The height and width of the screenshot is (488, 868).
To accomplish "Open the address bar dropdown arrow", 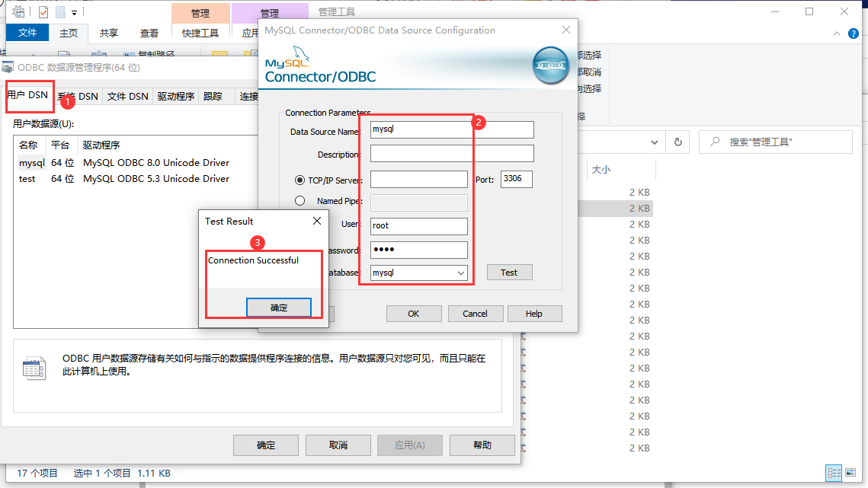I will (654, 142).
